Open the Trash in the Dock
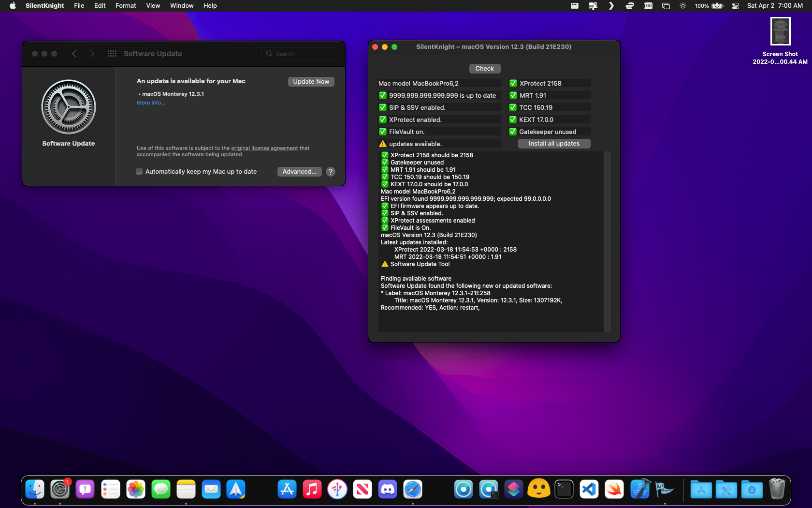This screenshot has width=812, height=508. coord(777,490)
